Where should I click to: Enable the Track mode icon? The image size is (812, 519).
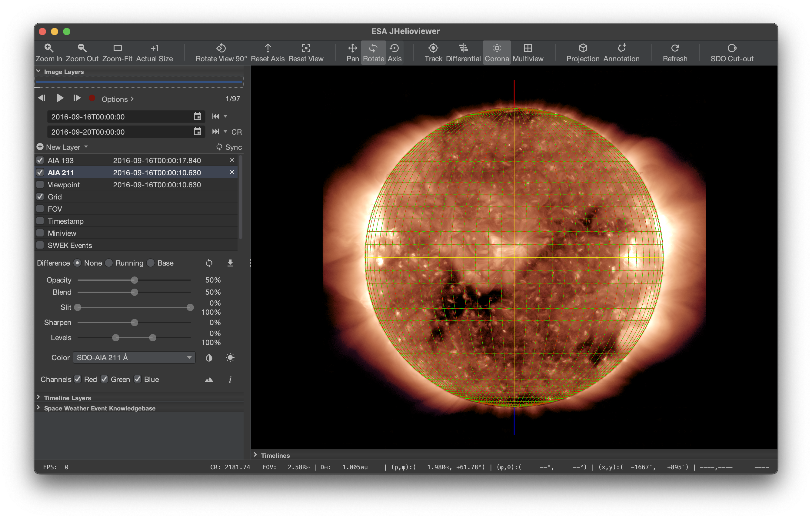point(433,48)
